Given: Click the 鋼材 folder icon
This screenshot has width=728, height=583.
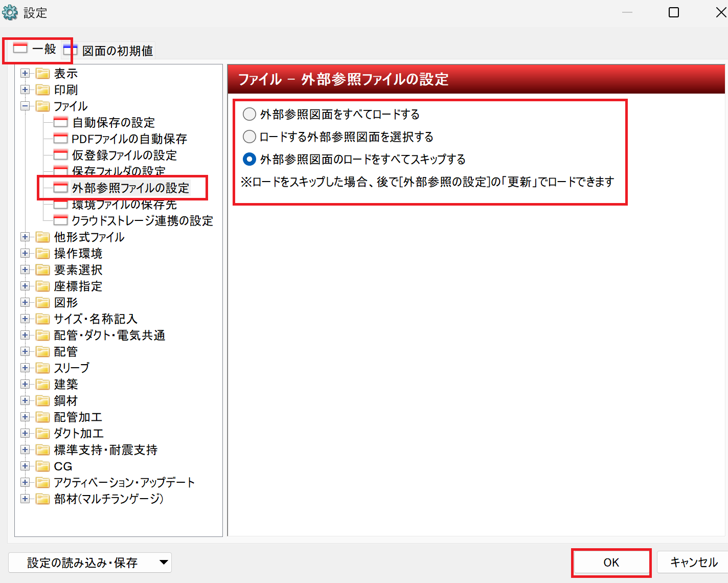Looking at the screenshot, I should pyautogui.click(x=42, y=401).
